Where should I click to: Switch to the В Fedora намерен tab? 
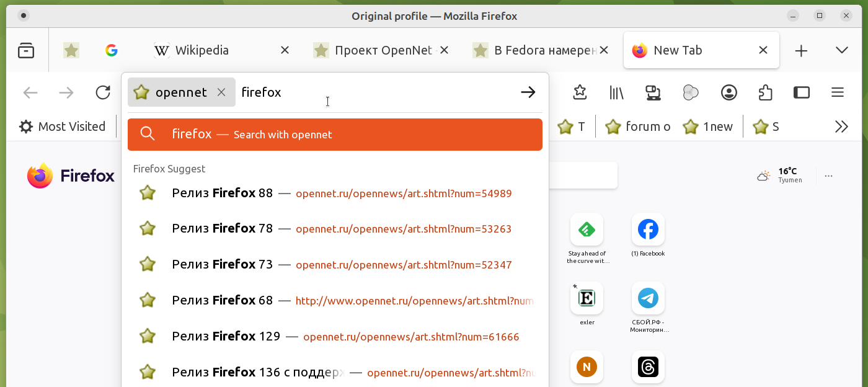(x=542, y=50)
